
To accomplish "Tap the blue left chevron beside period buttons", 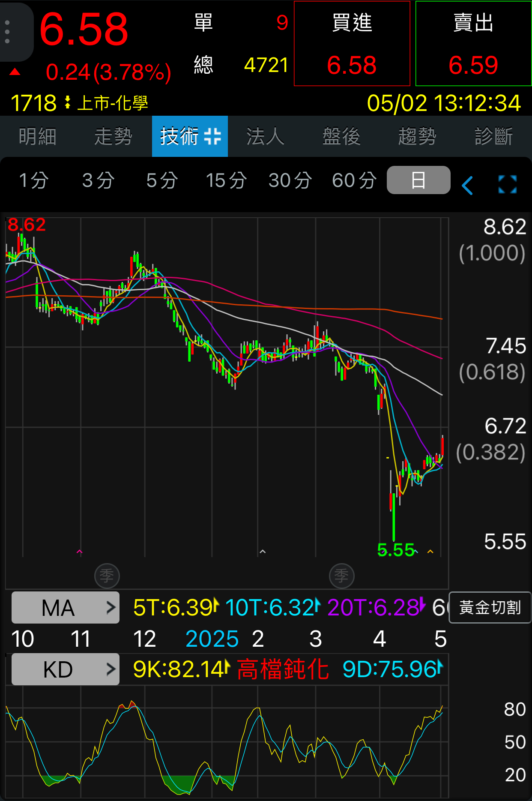I will 467,185.
